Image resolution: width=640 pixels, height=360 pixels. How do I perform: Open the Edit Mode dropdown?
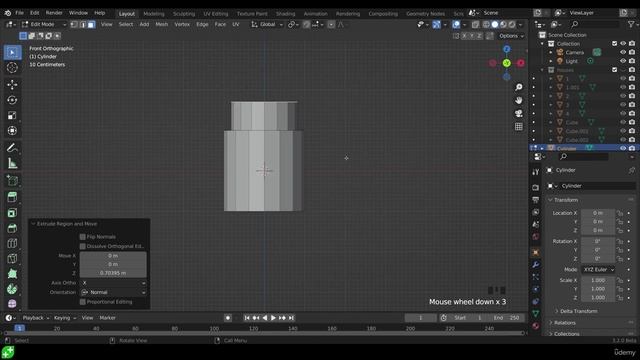coord(44,24)
